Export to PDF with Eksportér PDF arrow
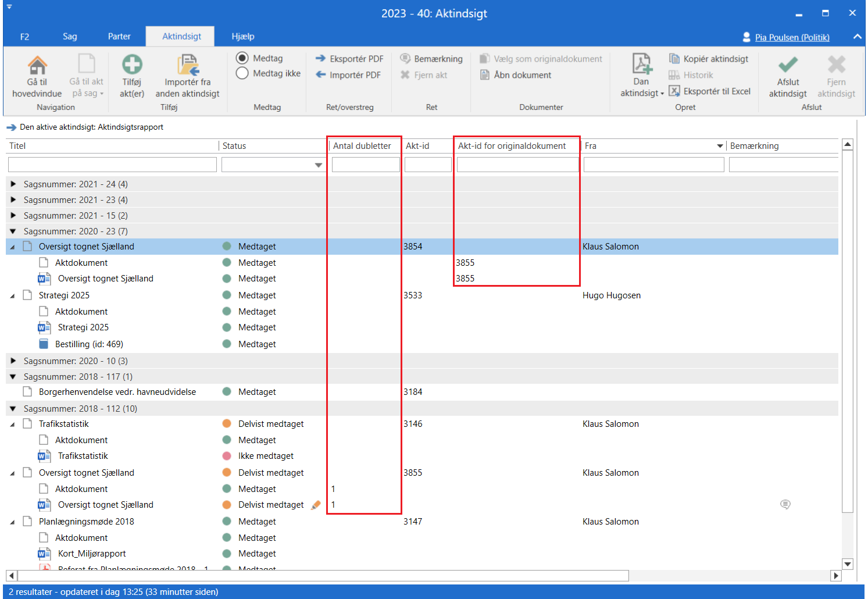Screen dimensions: 868x599 320,59
